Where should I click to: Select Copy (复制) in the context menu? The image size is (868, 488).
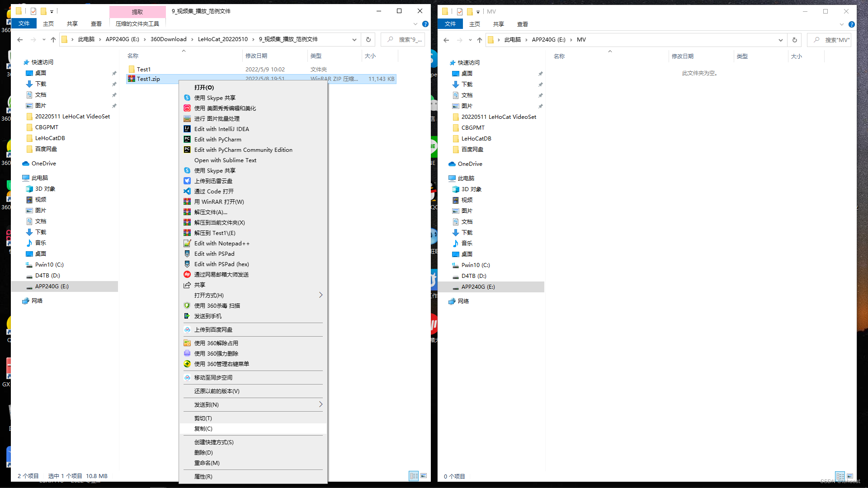coord(203,428)
